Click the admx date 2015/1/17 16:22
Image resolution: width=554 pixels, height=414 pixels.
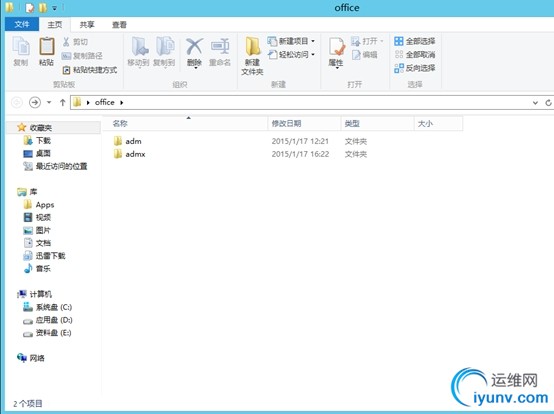300,154
